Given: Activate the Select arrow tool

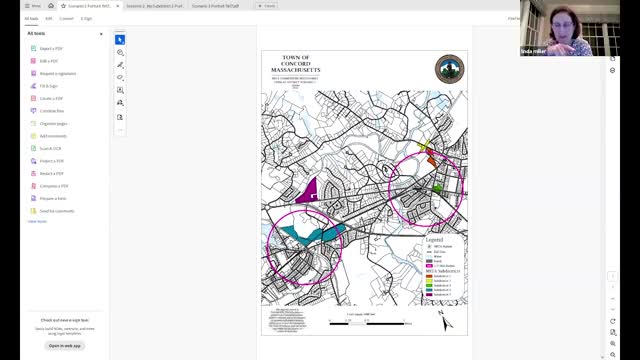Looking at the screenshot, I should [120, 40].
